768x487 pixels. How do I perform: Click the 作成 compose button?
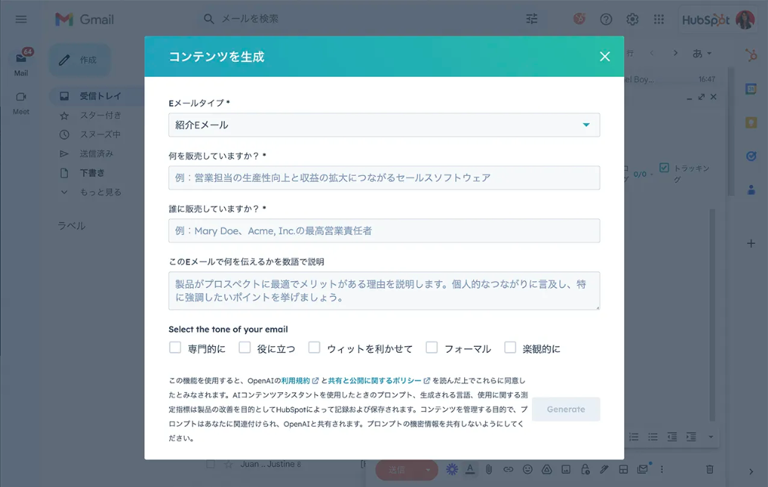(80, 60)
